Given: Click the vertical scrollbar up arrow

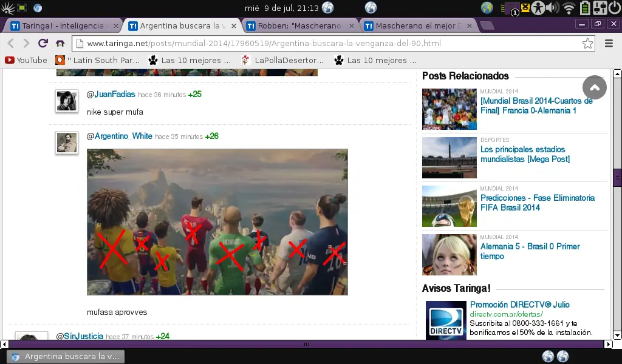Looking at the screenshot, I should click(617, 73).
